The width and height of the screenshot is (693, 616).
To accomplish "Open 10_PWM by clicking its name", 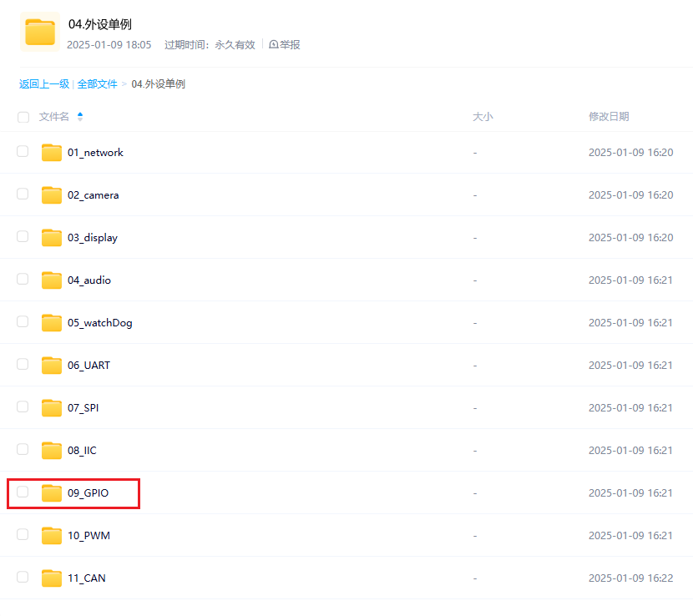I will coord(87,535).
